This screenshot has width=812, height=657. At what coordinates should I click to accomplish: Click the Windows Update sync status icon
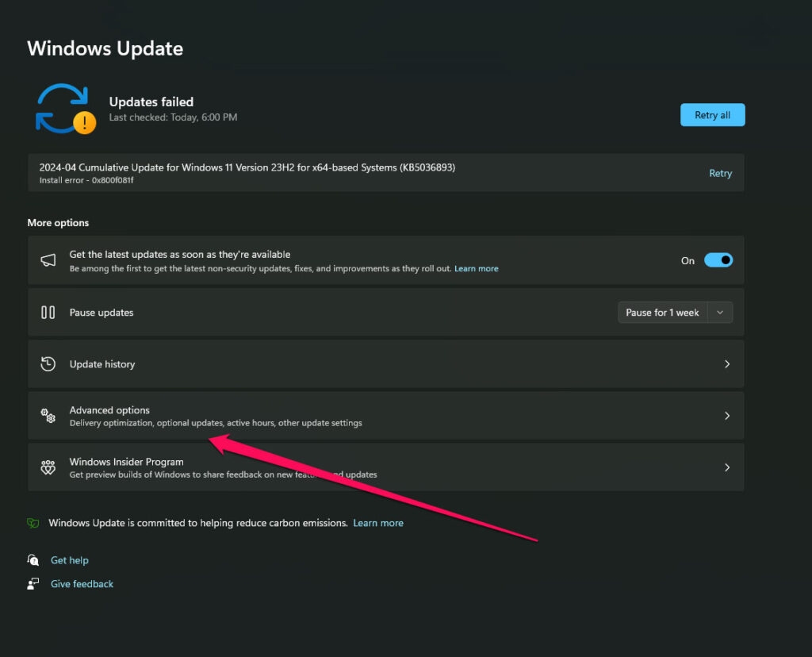point(65,109)
